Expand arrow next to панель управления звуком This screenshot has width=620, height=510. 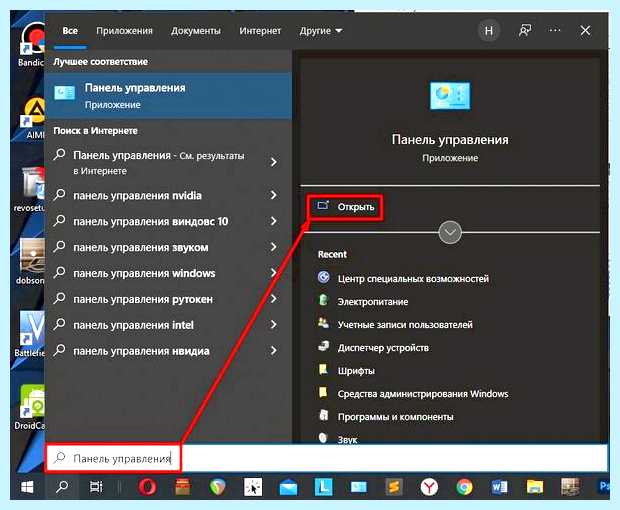pyautogui.click(x=273, y=247)
